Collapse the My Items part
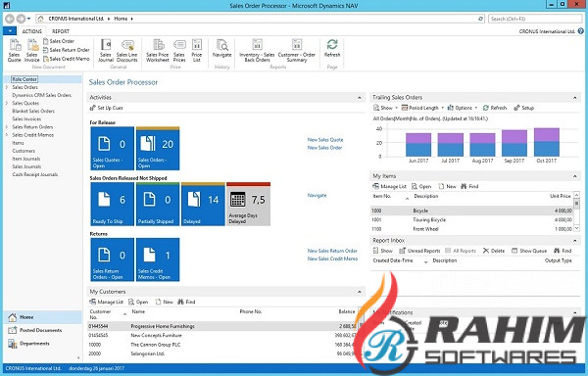The width and height of the screenshot is (588, 376). point(575,176)
